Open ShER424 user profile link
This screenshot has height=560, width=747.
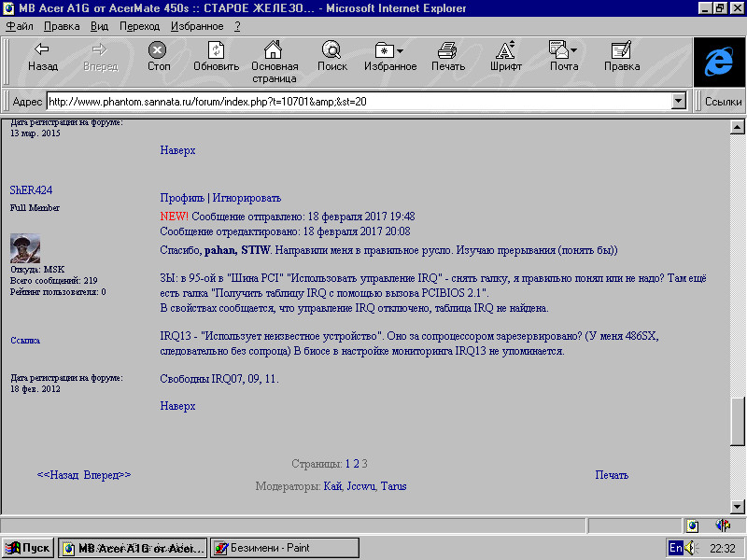click(31, 189)
